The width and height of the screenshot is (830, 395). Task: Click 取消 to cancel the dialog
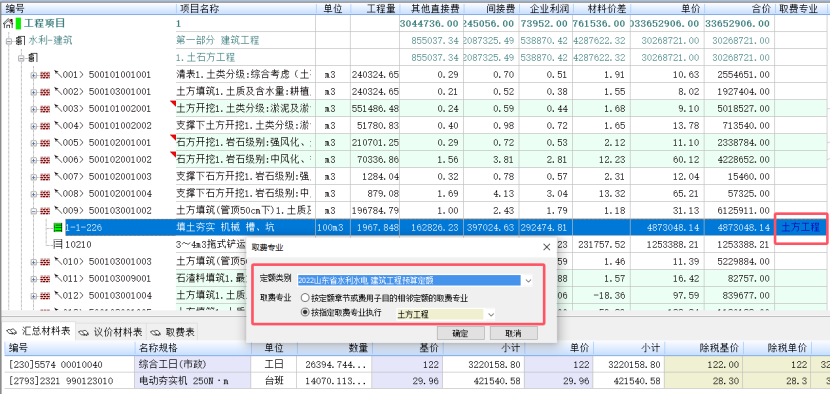513,333
